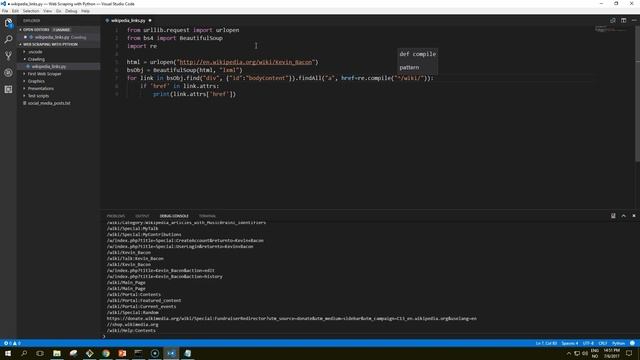The height and width of the screenshot is (360, 640).
Task: Click the code minimap preview
Action: pyautogui.click(x=612, y=29)
